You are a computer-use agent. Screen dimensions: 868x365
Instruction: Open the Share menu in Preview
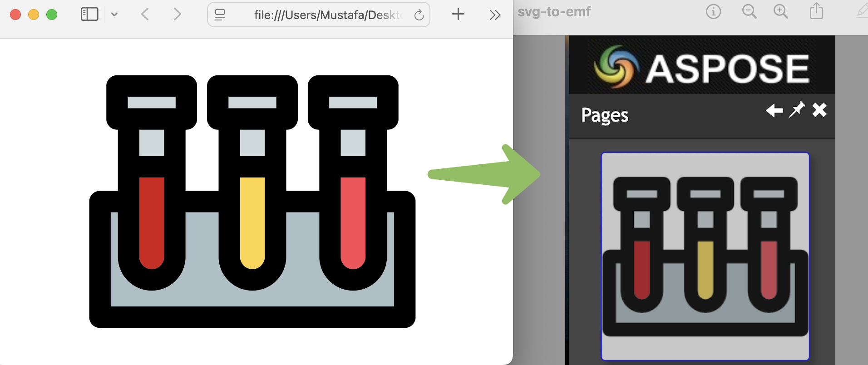tap(816, 11)
